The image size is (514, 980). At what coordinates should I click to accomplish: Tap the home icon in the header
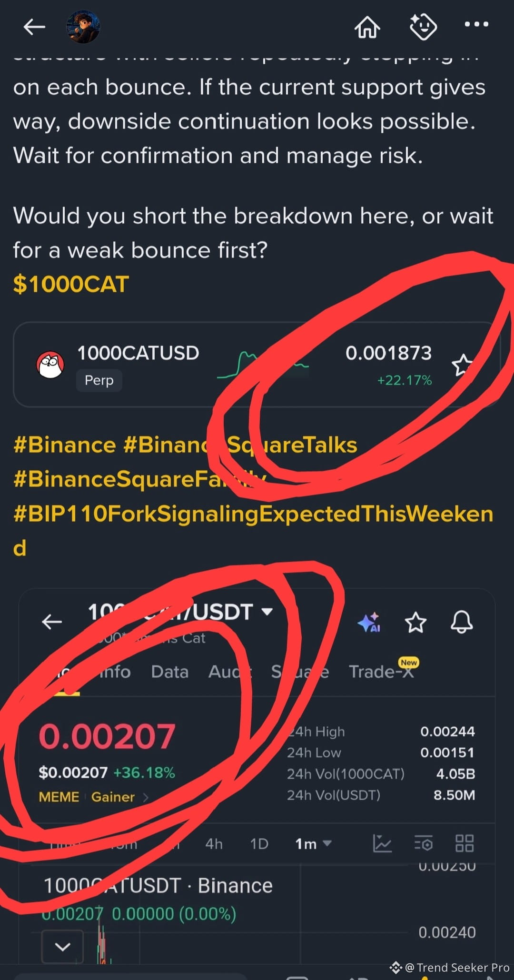pos(367,27)
